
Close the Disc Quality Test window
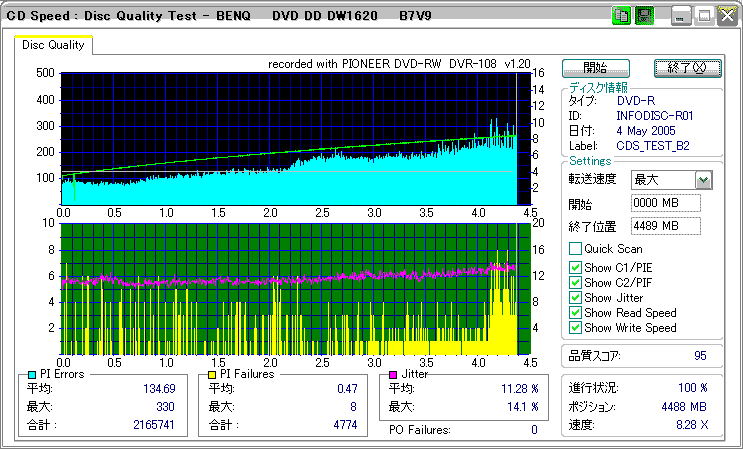[x=726, y=15]
